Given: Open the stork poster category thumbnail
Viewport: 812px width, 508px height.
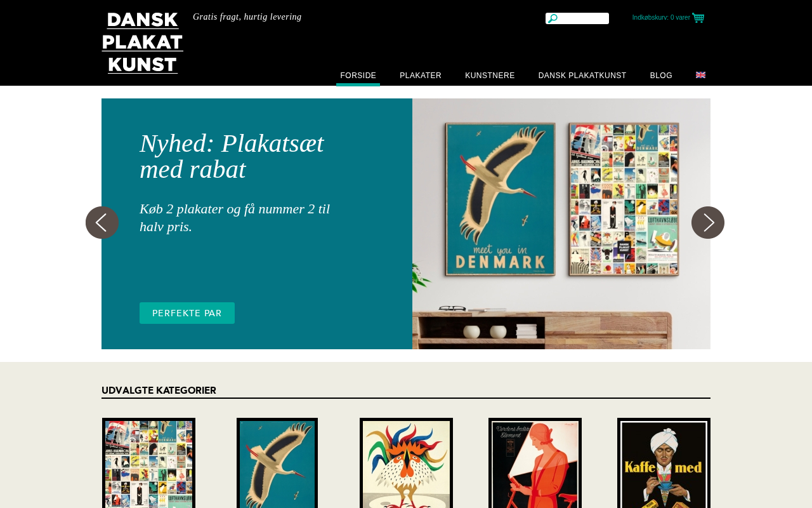Looking at the screenshot, I should click(277, 463).
